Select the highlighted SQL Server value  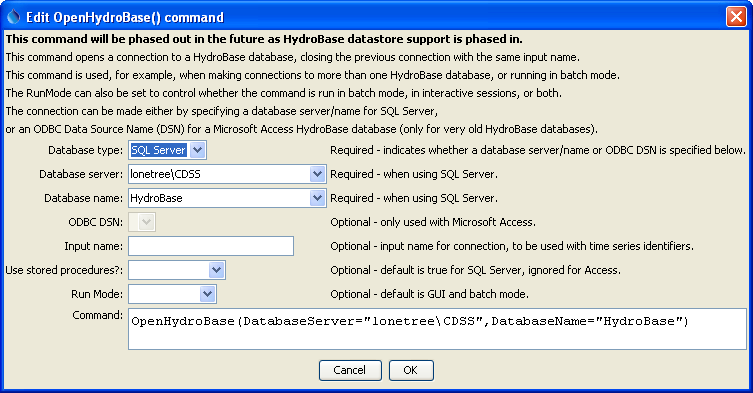(x=158, y=150)
